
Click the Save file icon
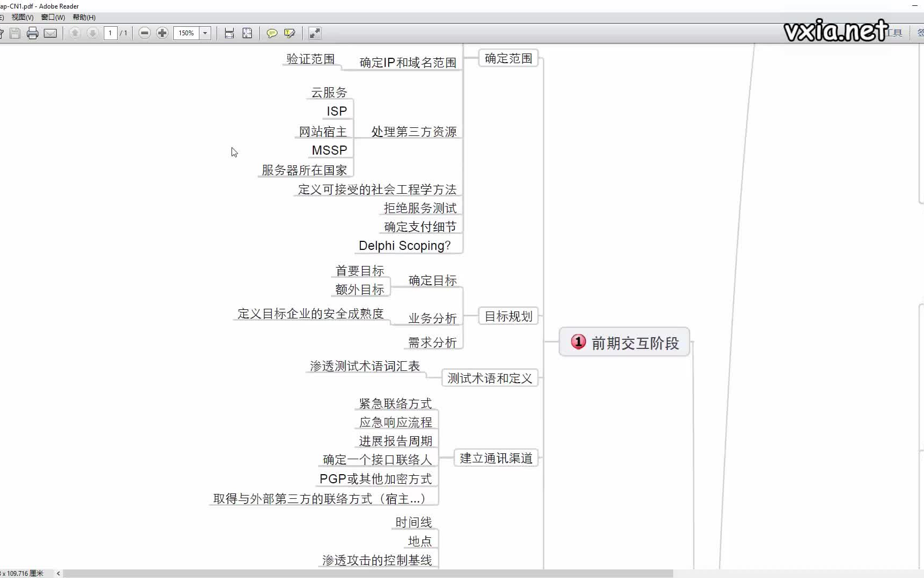pos(15,33)
